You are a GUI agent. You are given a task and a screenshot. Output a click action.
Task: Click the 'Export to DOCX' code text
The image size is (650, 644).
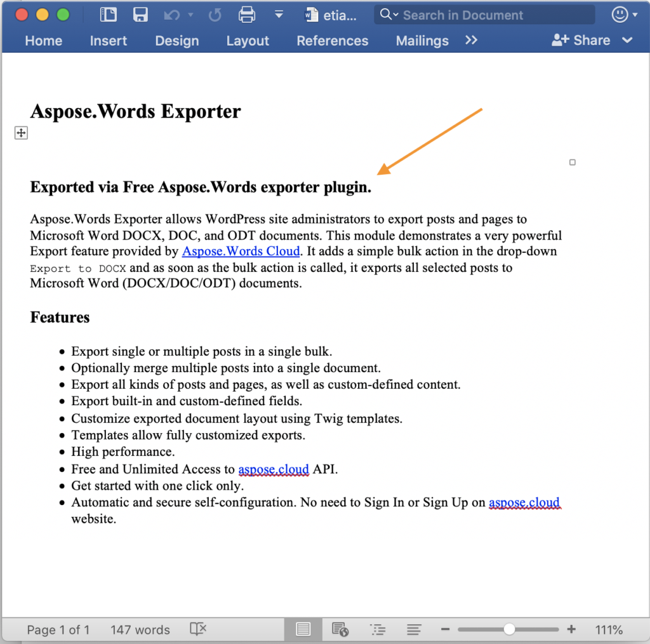(78, 269)
